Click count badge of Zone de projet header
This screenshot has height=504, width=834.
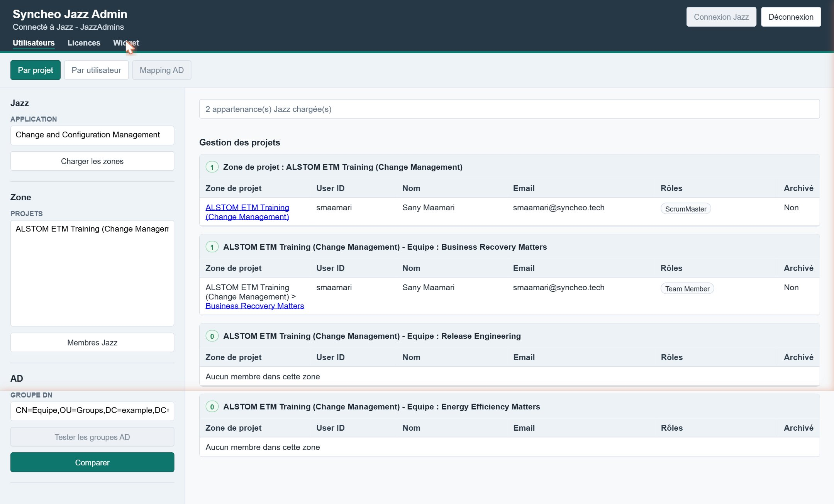212,167
